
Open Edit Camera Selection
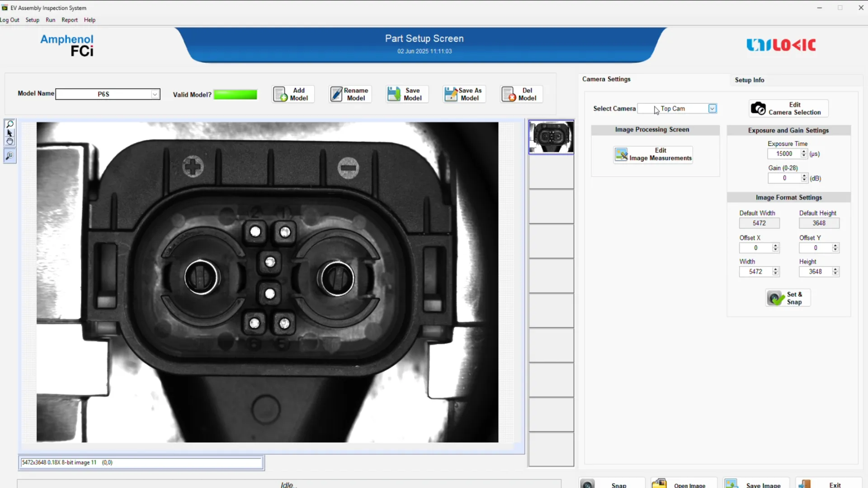[788, 108]
